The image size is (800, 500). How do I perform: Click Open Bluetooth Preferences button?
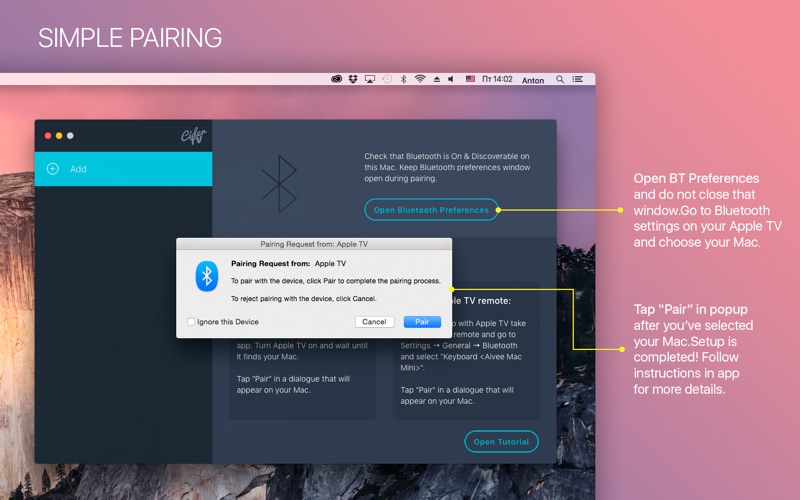pos(431,210)
